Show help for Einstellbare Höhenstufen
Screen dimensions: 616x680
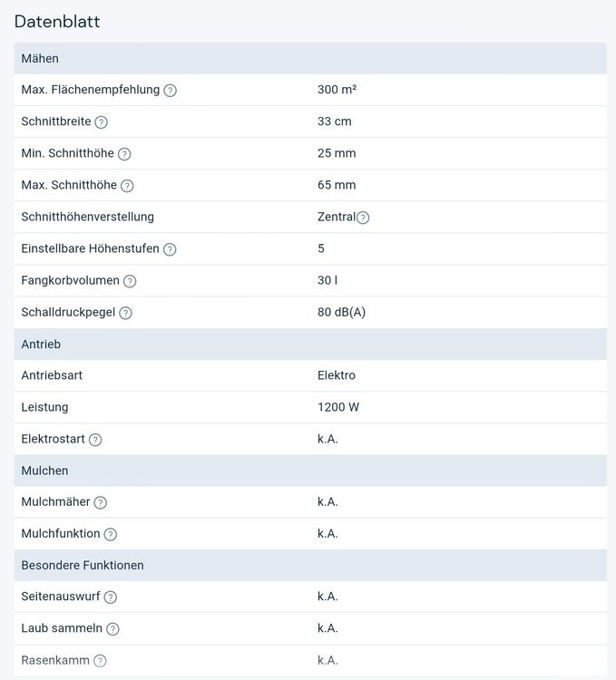point(170,249)
